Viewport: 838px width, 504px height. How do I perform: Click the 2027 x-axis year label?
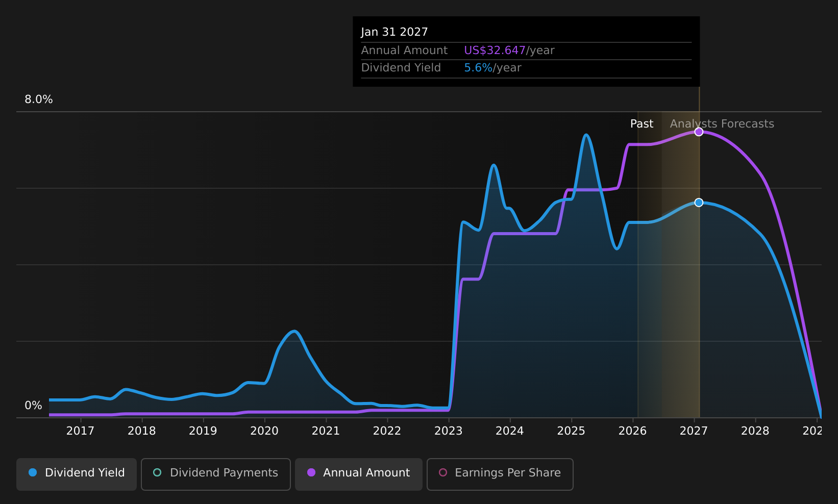(x=694, y=431)
